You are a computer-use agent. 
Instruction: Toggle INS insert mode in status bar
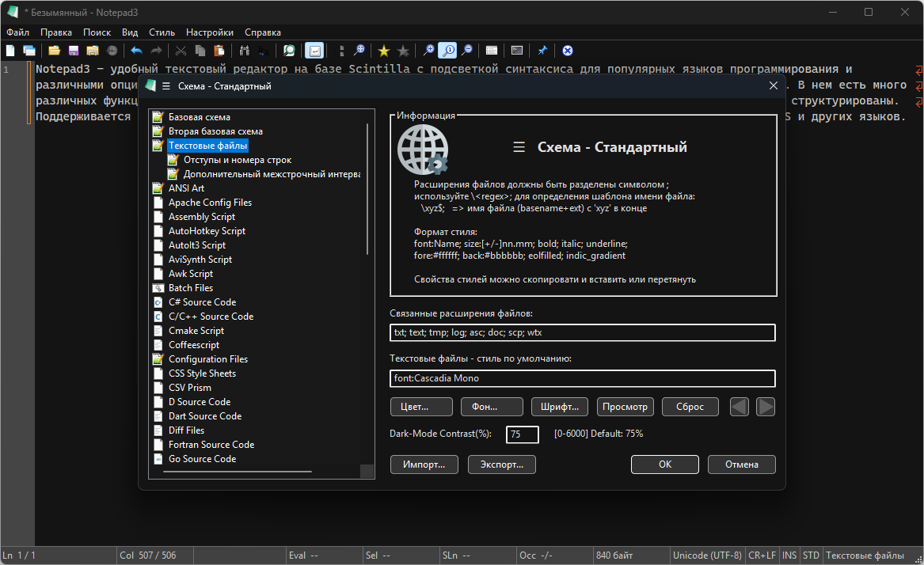coord(789,556)
